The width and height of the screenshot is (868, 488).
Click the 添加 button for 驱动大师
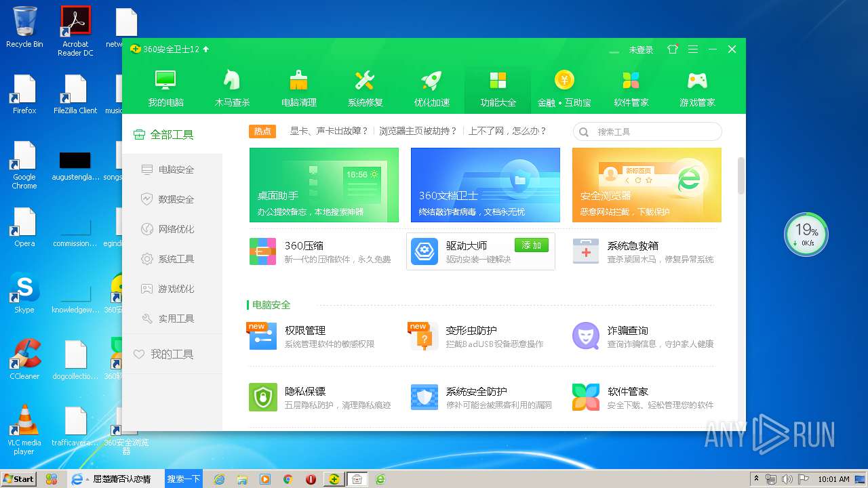tap(532, 245)
